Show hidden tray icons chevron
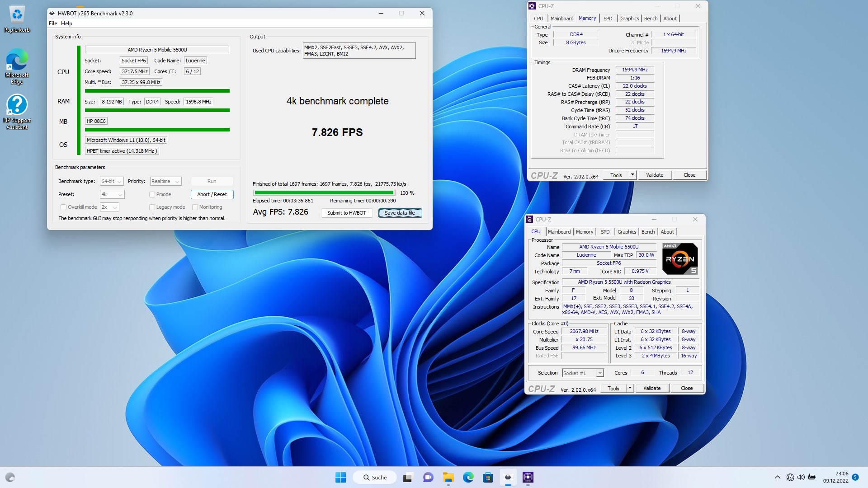868x488 pixels. (x=777, y=477)
